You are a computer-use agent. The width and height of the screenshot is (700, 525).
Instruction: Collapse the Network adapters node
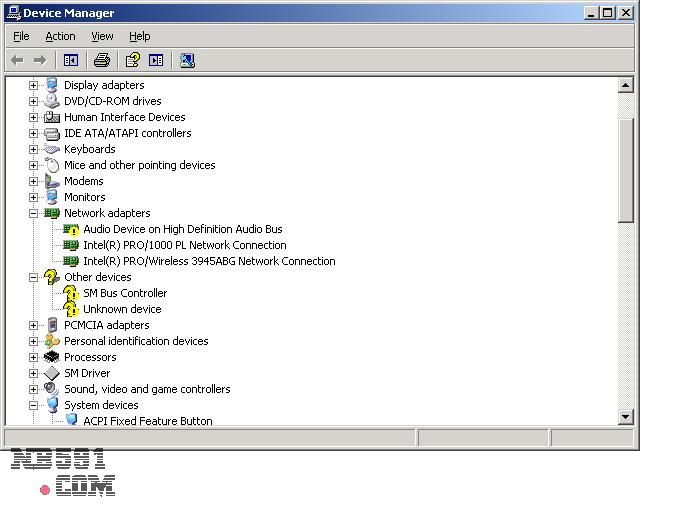(x=33, y=213)
